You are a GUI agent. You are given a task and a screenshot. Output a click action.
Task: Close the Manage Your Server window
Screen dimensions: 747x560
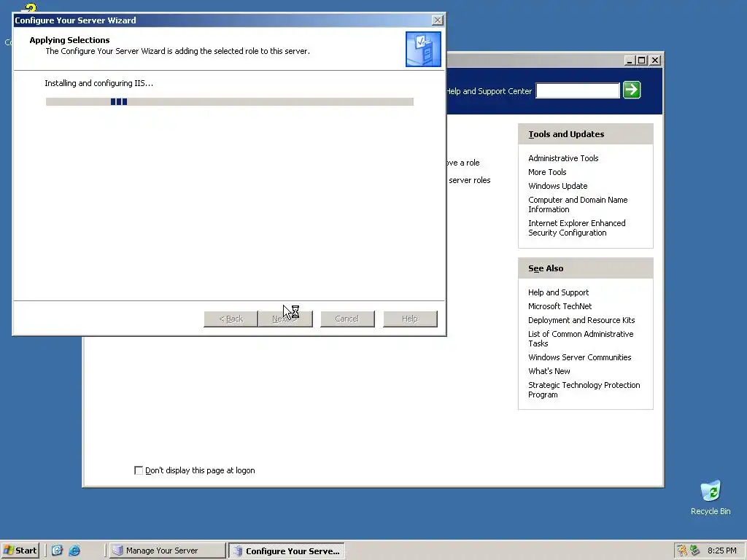tap(656, 61)
